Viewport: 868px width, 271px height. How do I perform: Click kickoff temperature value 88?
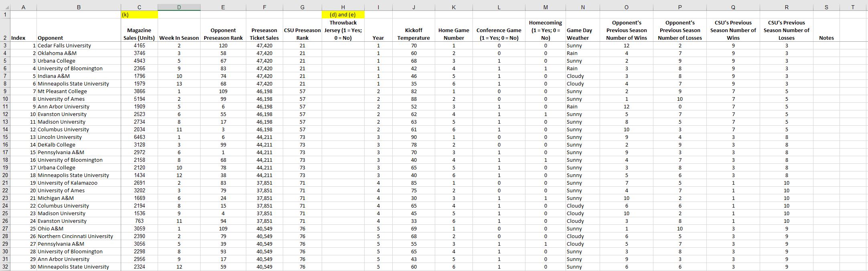pos(414,99)
